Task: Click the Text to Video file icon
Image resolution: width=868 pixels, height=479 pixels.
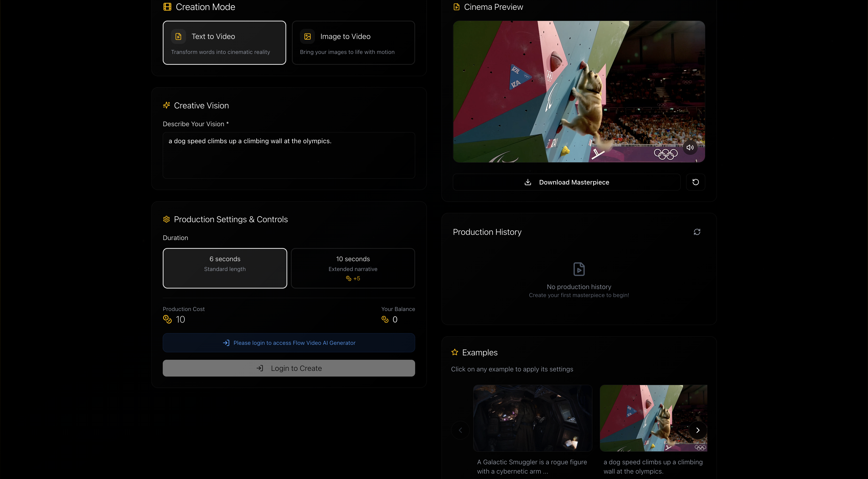Action: [178, 36]
